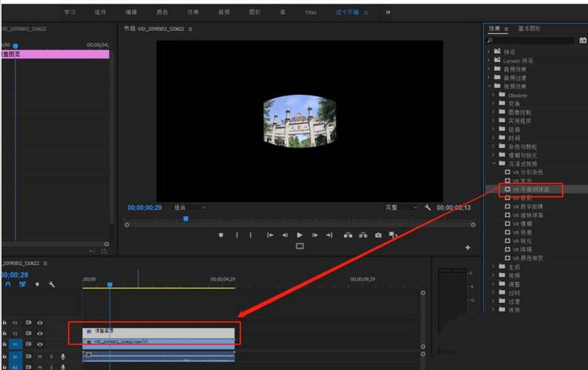The image size is (588, 370).
Task: Go to In point in program monitor
Action: pos(270,235)
